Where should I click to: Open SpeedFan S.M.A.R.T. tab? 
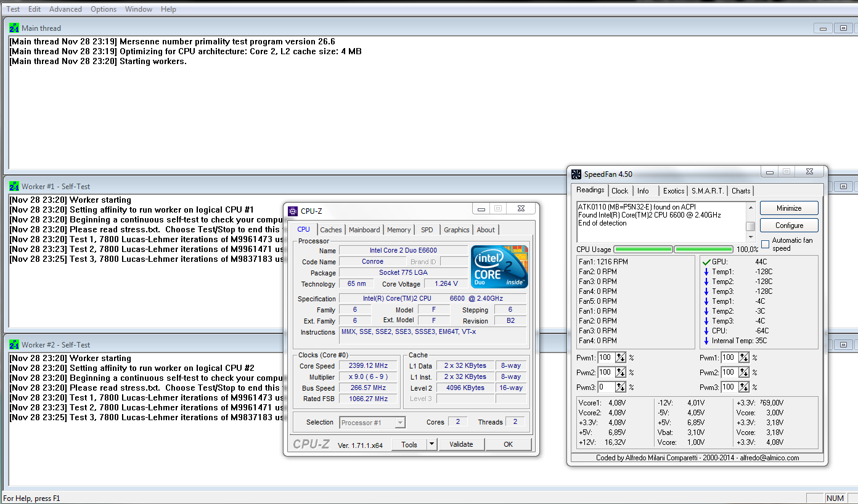pyautogui.click(x=708, y=191)
